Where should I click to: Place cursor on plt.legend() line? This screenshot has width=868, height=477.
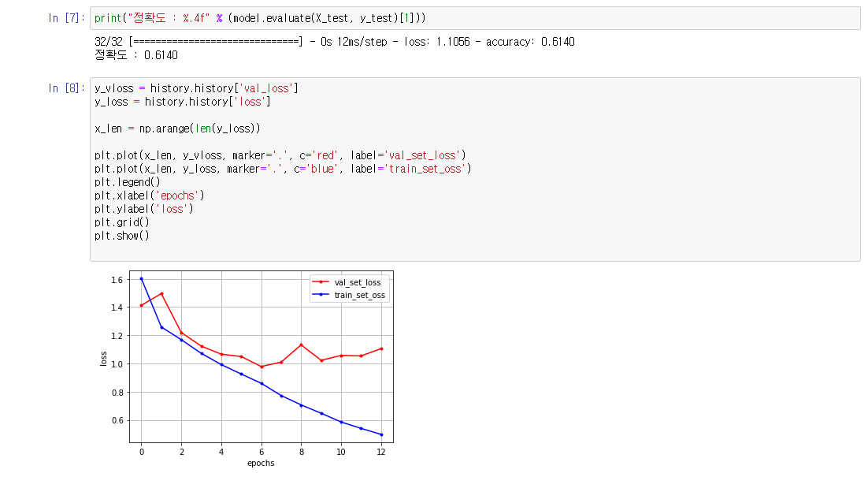pos(127,182)
